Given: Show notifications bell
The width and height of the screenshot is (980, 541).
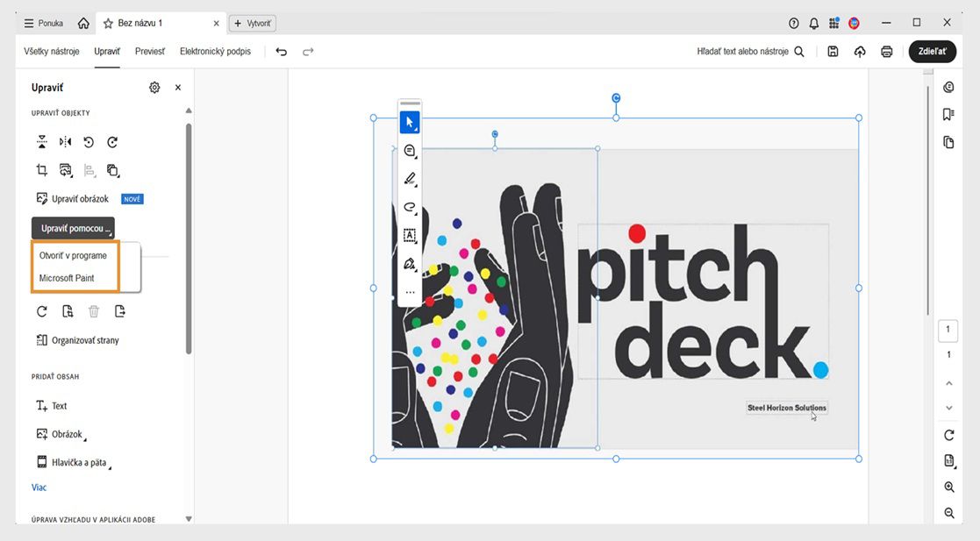Looking at the screenshot, I should pos(814,23).
